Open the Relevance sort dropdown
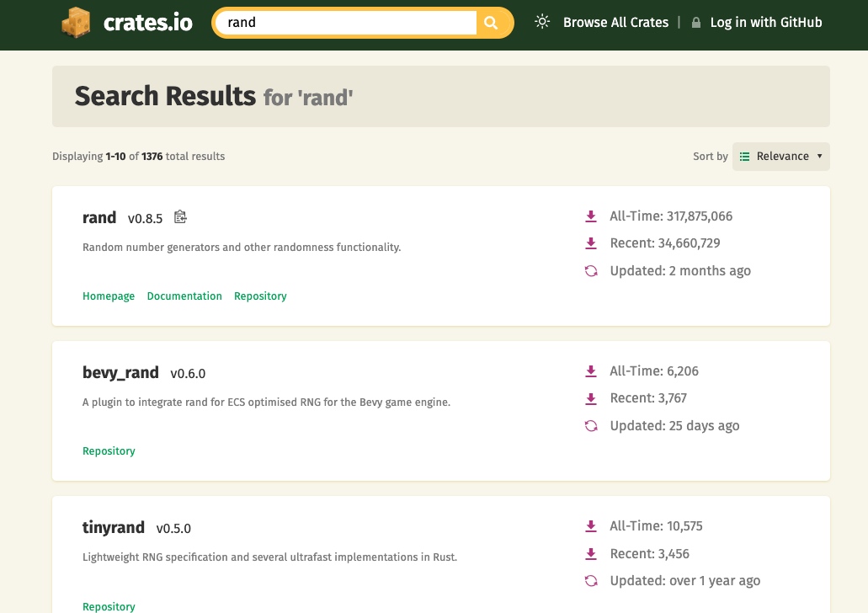Viewport: 868px width, 613px height. [x=780, y=157]
